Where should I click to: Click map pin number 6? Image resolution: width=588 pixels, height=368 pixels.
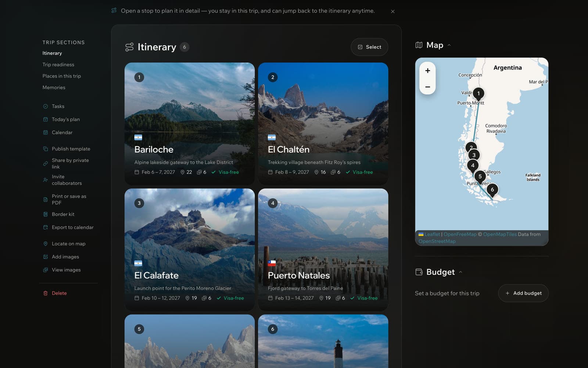tap(492, 190)
